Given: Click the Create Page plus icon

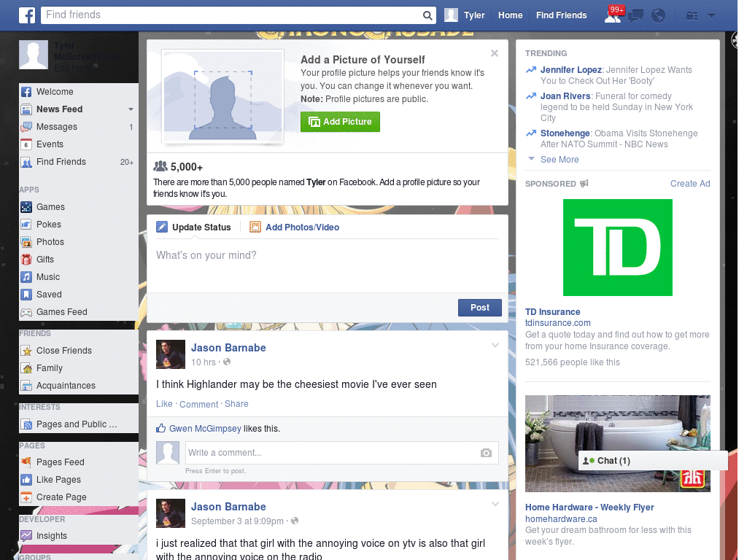Looking at the screenshot, I should [x=26, y=497].
